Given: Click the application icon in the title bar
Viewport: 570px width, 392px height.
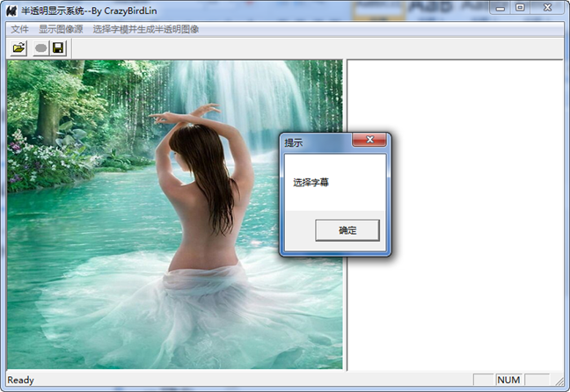Looking at the screenshot, I should [11, 9].
